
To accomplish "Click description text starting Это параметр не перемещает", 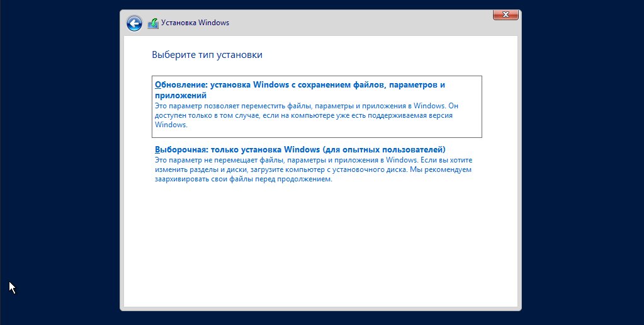I will [314, 169].
